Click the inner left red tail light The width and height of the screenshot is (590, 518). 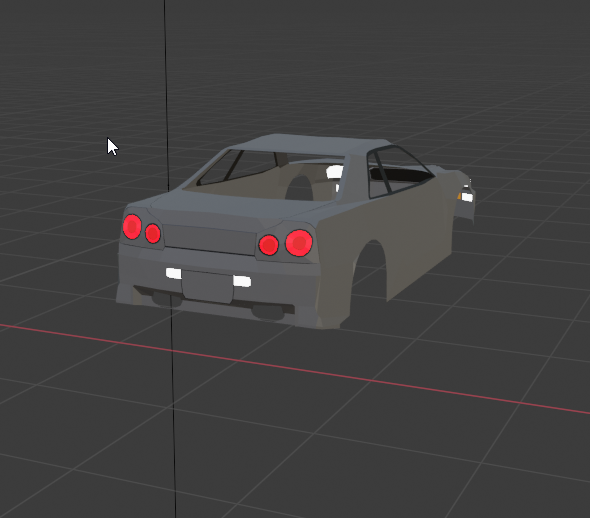(x=153, y=233)
